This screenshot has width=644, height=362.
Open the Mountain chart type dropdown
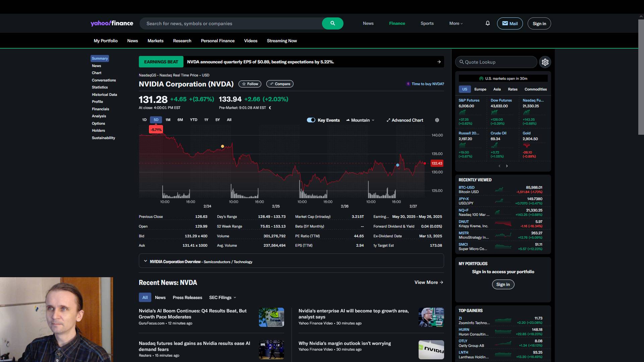pyautogui.click(x=361, y=120)
